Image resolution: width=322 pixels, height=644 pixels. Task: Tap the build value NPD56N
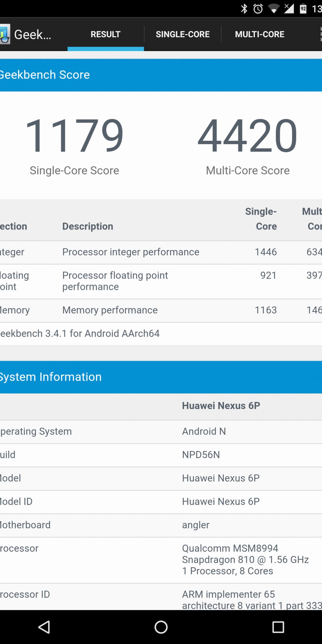pos(201,455)
